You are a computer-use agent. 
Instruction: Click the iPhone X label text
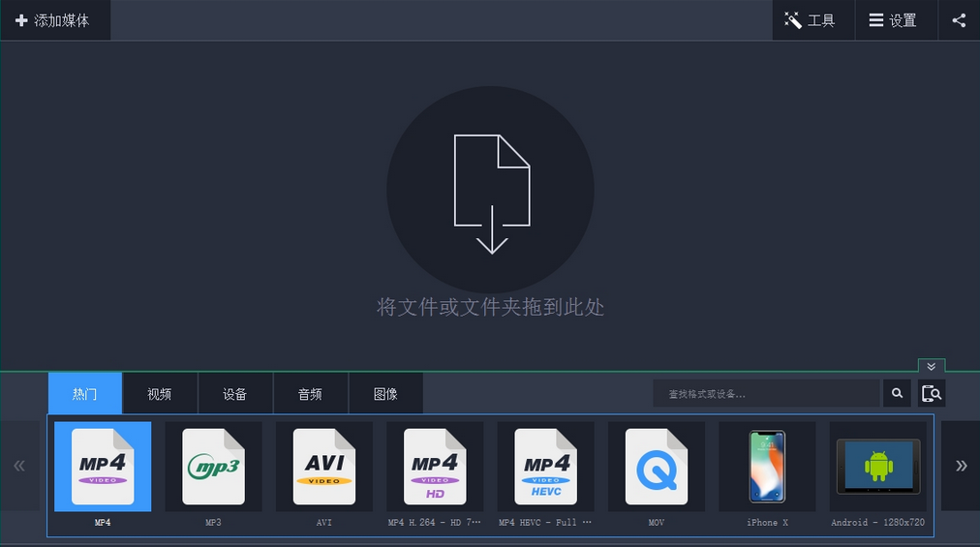(x=767, y=522)
